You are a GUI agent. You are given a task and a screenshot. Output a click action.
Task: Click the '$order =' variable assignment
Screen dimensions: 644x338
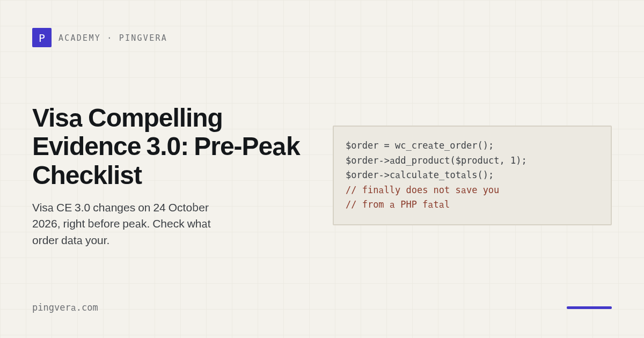point(368,145)
